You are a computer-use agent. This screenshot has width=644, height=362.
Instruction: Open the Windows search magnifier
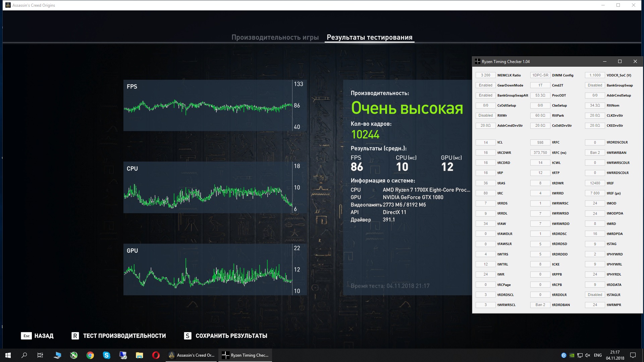pos(24,355)
